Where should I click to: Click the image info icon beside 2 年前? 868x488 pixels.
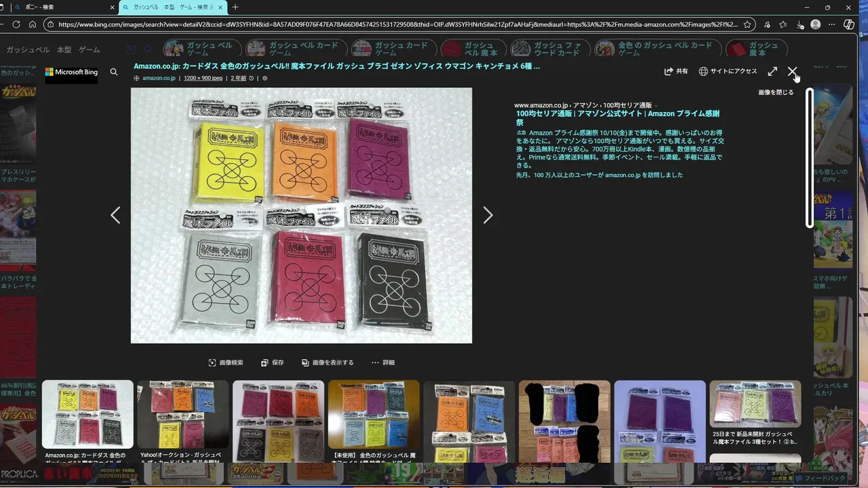point(264,78)
